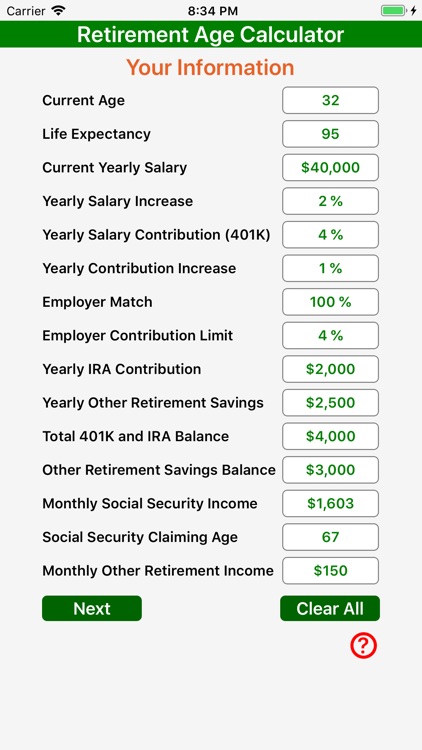Select the Current Age field showing 32

pyautogui.click(x=331, y=100)
